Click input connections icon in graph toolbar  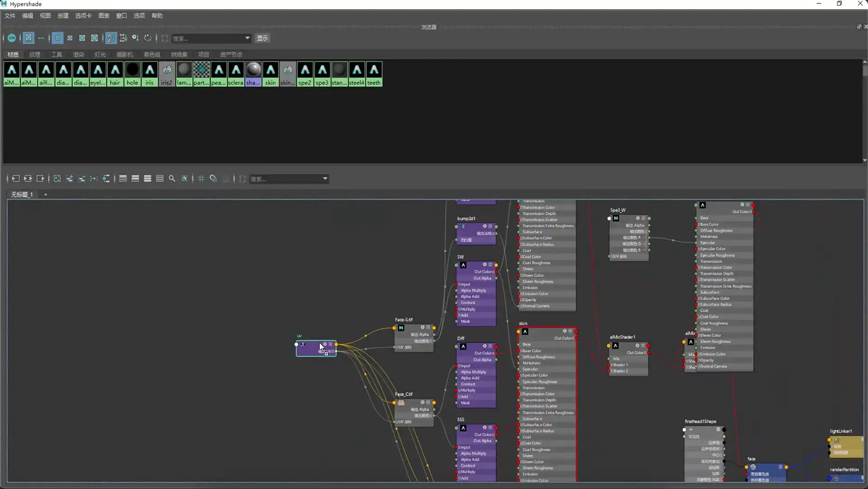(16, 179)
